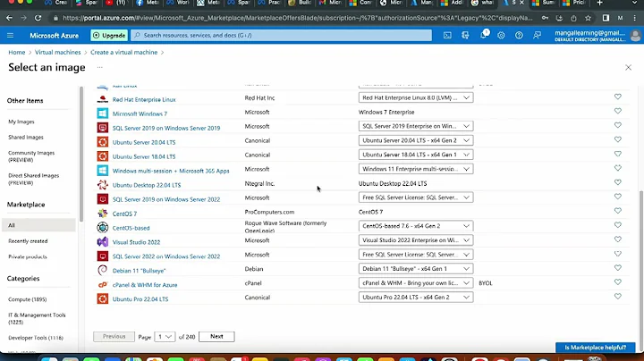This screenshot has width=644, height=361.
Task: Go to the Next page
Action: (216, 336)
